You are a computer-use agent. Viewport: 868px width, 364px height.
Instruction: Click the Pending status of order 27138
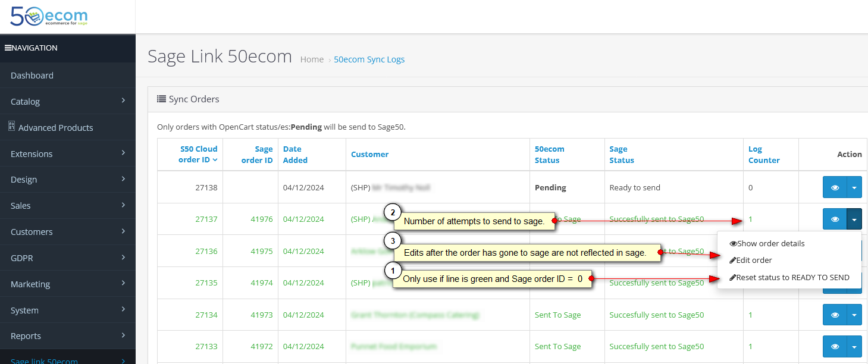[550, 187]
